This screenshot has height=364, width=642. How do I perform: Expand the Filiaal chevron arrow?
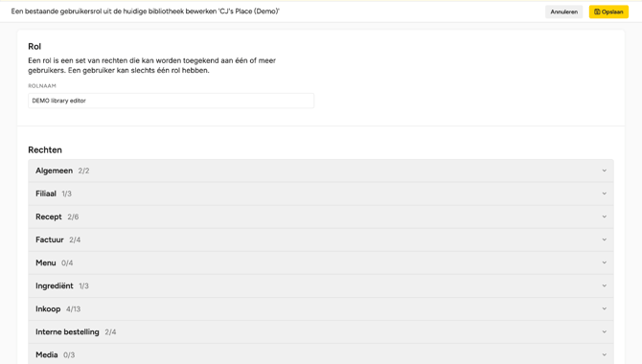point(605,193)
